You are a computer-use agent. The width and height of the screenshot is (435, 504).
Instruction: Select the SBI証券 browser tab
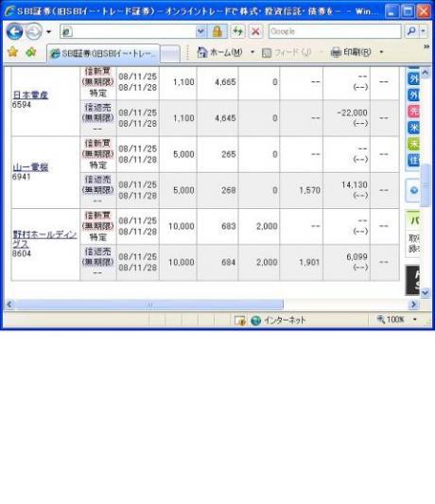103,53
